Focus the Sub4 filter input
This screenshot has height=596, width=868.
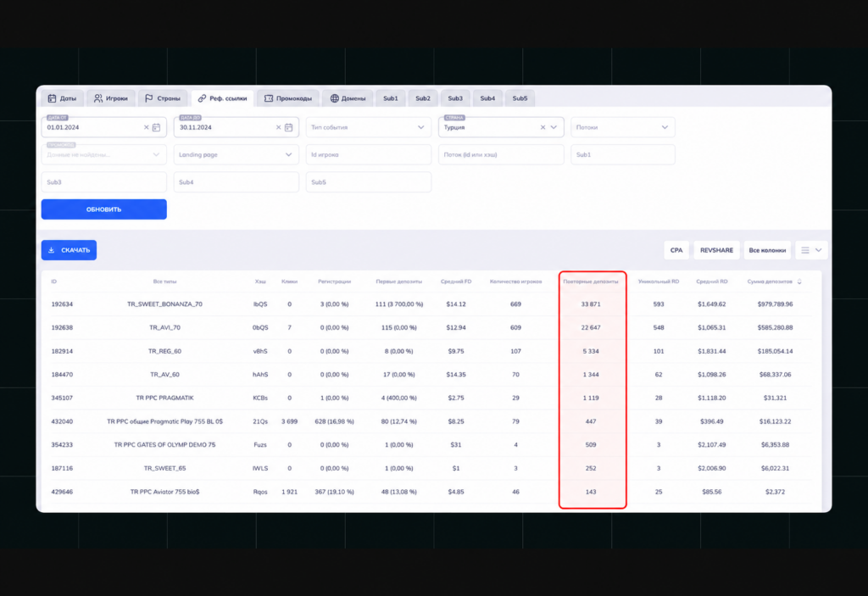[x=236, y=181]
